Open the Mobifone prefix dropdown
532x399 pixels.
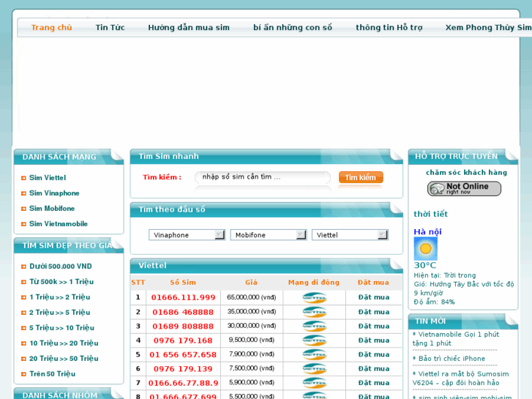click(x=269, y=235)
